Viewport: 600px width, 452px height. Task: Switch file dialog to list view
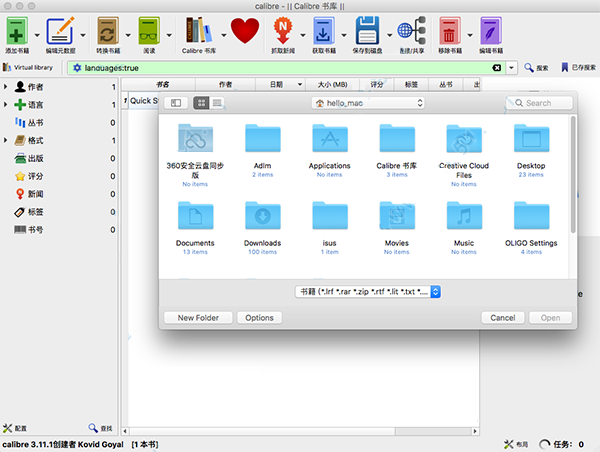click(217, 103)
